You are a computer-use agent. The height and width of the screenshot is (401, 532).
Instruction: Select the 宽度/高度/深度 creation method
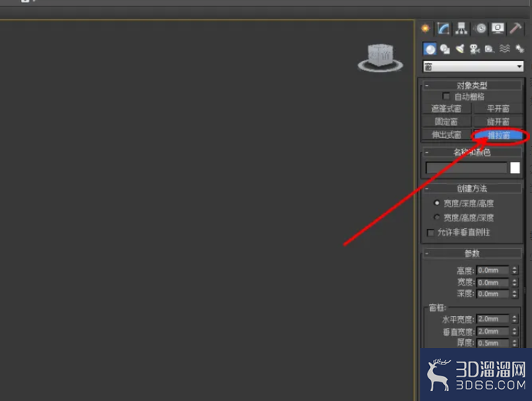point(437,217)
